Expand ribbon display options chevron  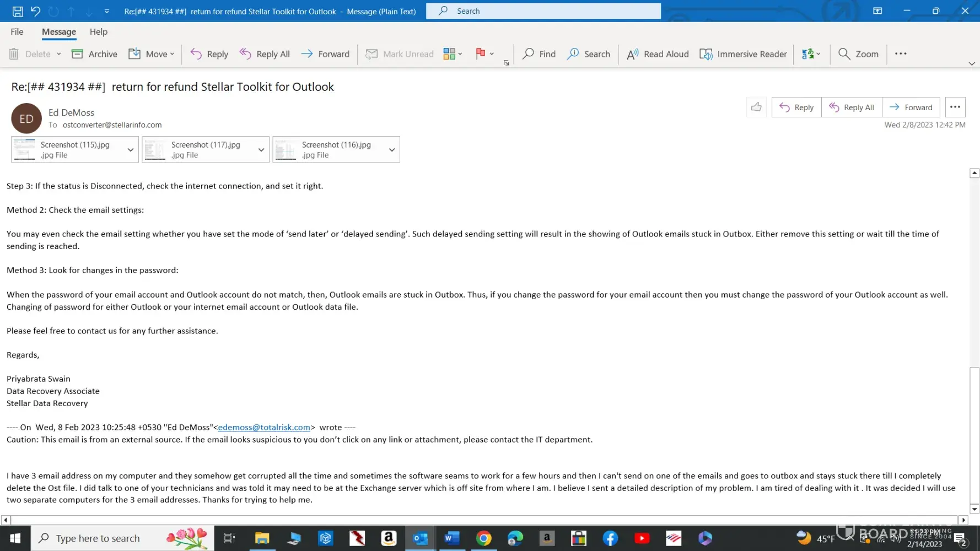(x=972, y=64)
